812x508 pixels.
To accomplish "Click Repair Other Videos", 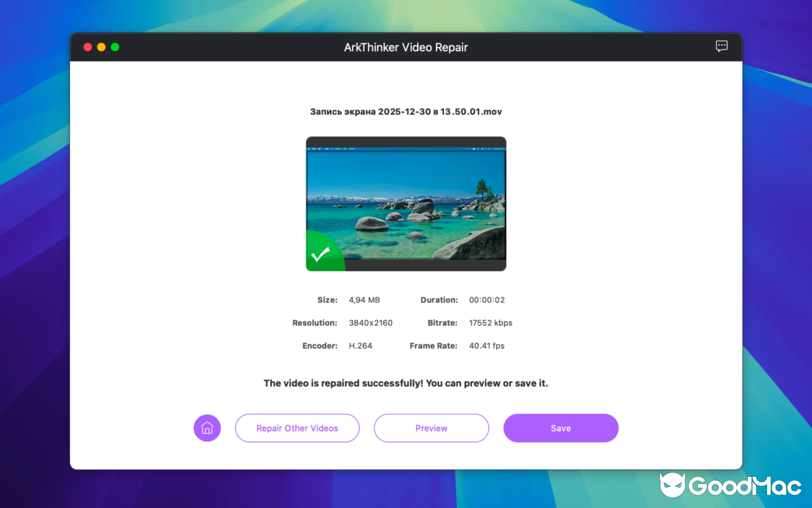I will pos(297,428).
